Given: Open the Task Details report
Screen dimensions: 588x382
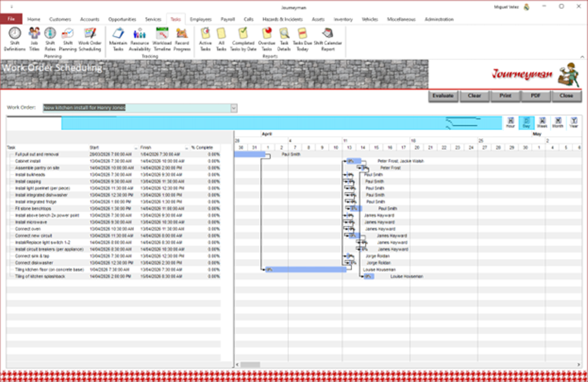Looking at the screenshot, I should 284,39.
